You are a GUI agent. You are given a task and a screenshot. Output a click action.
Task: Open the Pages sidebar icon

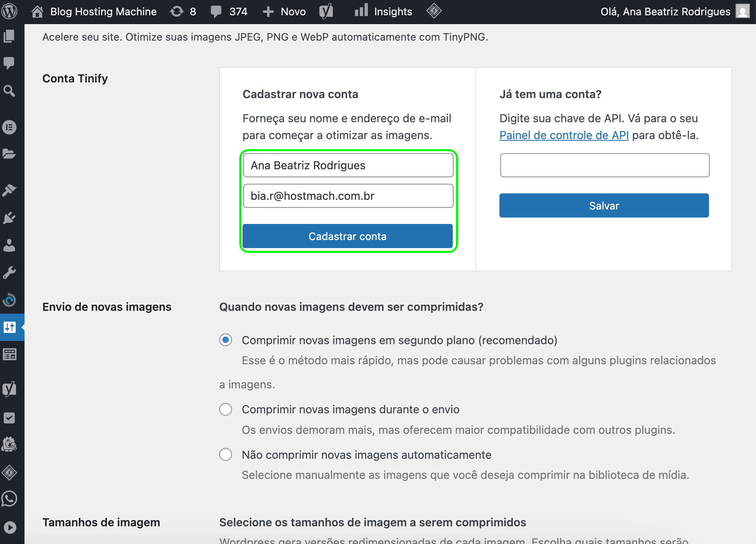tap(9, 36)
